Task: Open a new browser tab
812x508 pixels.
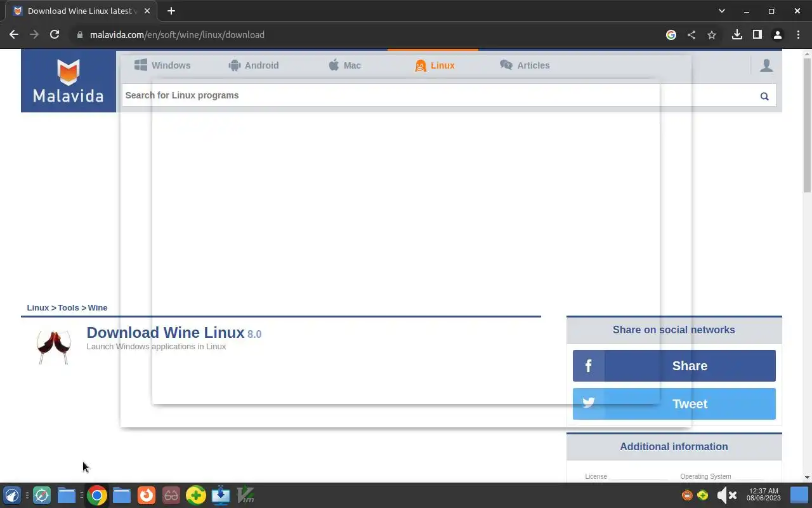Action: 171,11
